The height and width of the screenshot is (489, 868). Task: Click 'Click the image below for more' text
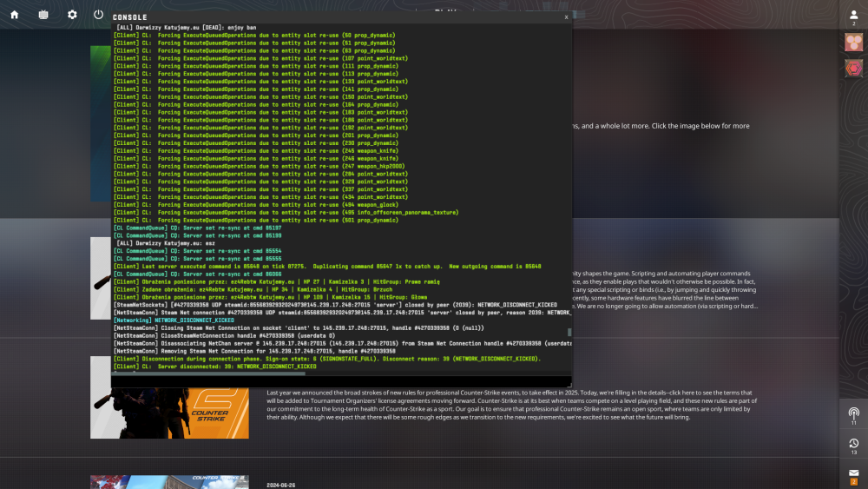(700, 126)
